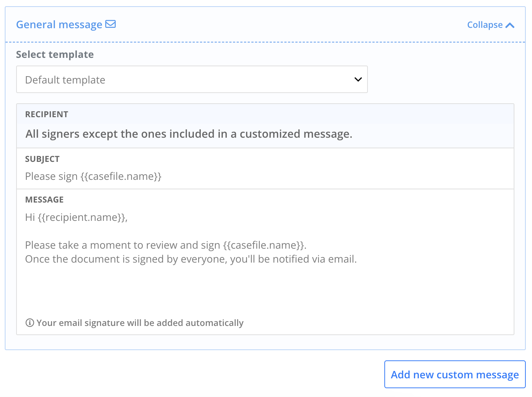Image resolution: width=532 pixels, height=397 pixels.
Task: Add new custom message
Action: [455, 374]
